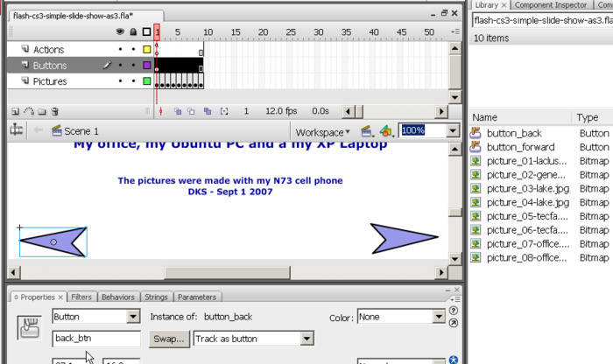Toggle lock dot on Buttons layer
The width and height of the screenshot is (613, 364).
[133, 66]
